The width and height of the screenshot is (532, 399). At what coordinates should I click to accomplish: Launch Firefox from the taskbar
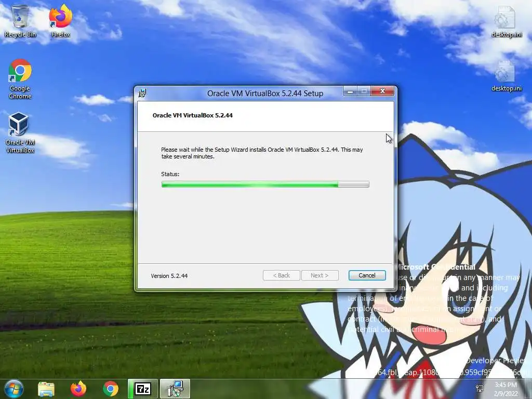point(78,389)
